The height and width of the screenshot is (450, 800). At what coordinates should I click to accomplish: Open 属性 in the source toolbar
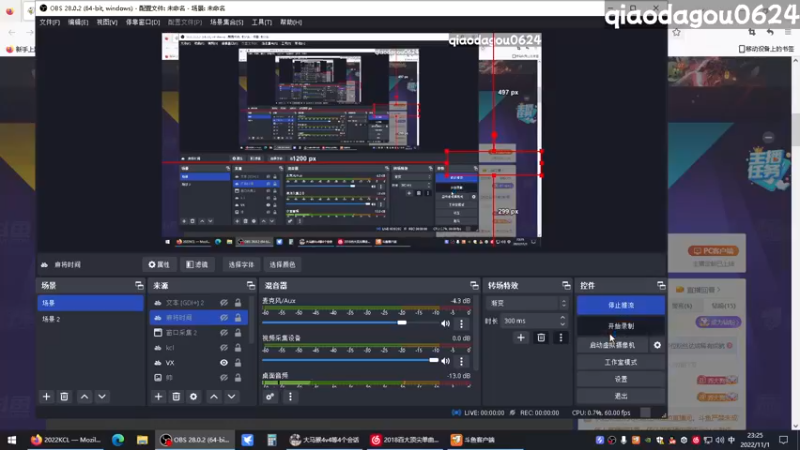(x=159, y=264)
